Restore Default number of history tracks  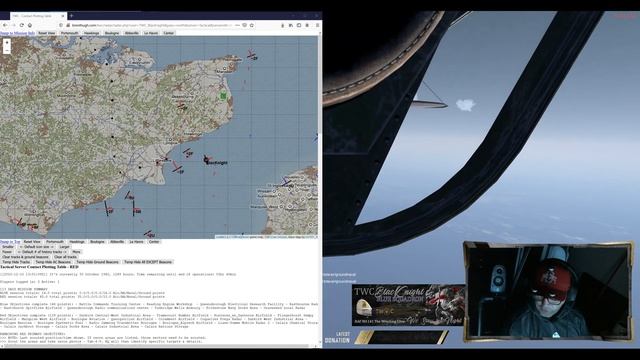pyautogui.click(x=42, y=252)
